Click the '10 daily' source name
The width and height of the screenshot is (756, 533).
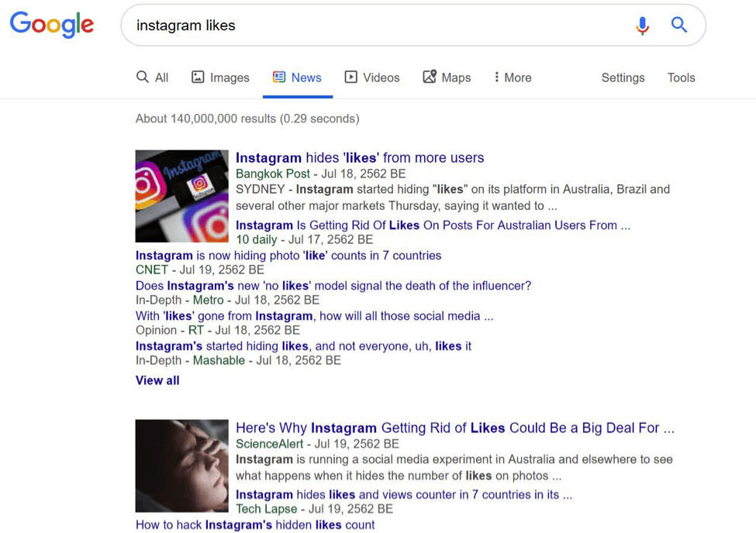[x=257, y=239]
